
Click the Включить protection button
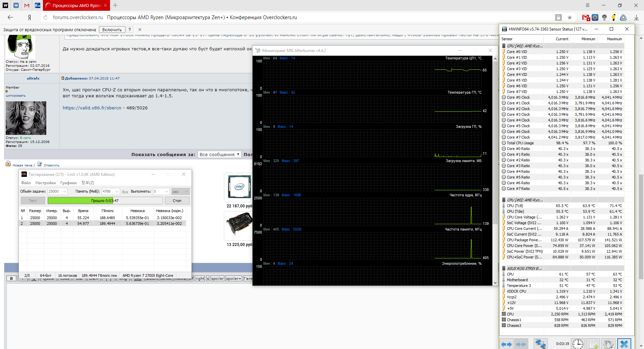(112, 30)
